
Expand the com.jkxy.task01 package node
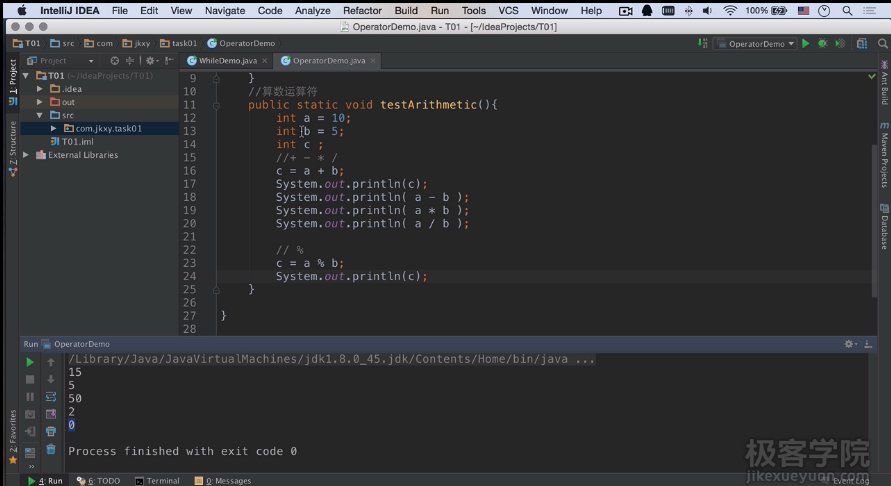pos(54,129)
